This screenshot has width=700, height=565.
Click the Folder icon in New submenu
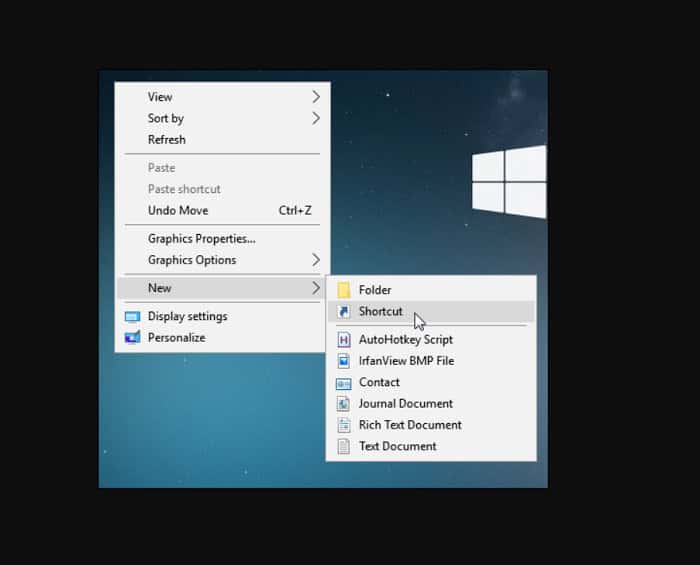coord(344,290)
